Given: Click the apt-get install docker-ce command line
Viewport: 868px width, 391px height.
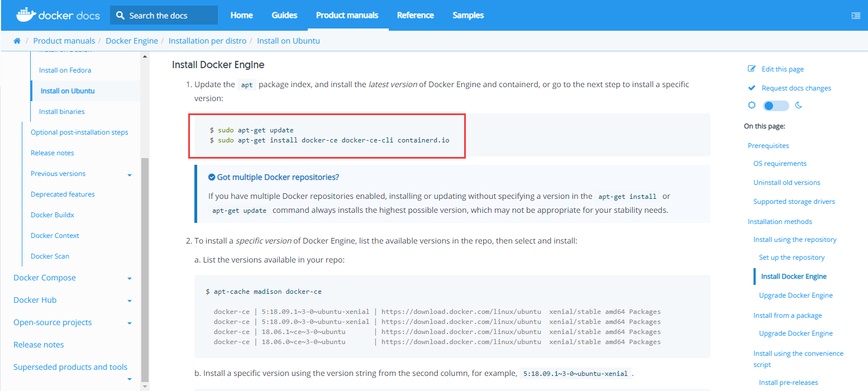Looking at the screenshot, I should pos(330,140).
